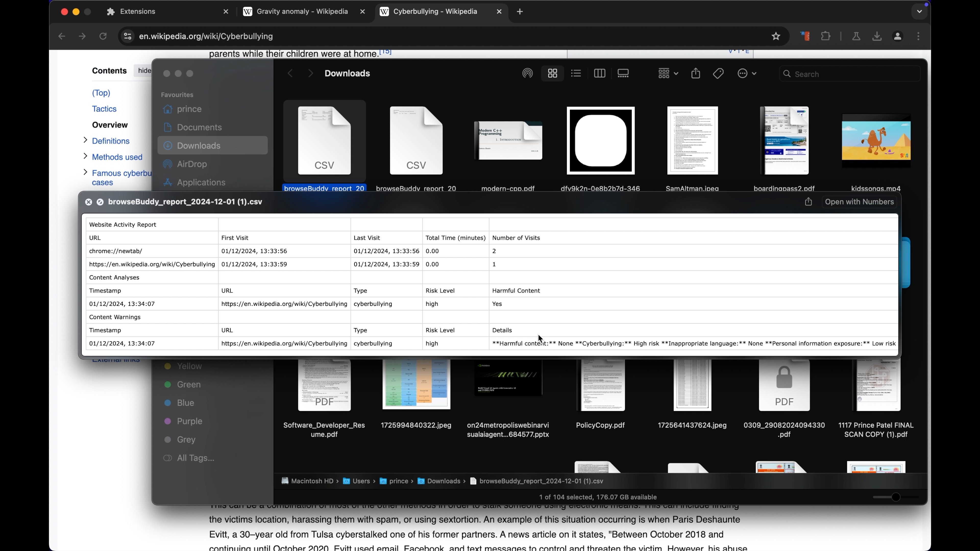Switch to the Extensions tab
Image resolution: width=980 pixels, height=551 pixels.
(x=138, y=12)
